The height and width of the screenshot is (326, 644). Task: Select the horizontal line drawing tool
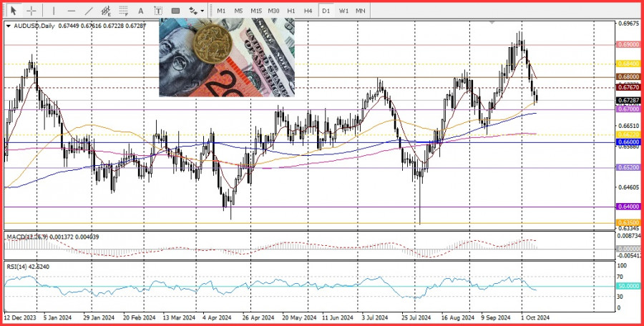tap(72, 11)
